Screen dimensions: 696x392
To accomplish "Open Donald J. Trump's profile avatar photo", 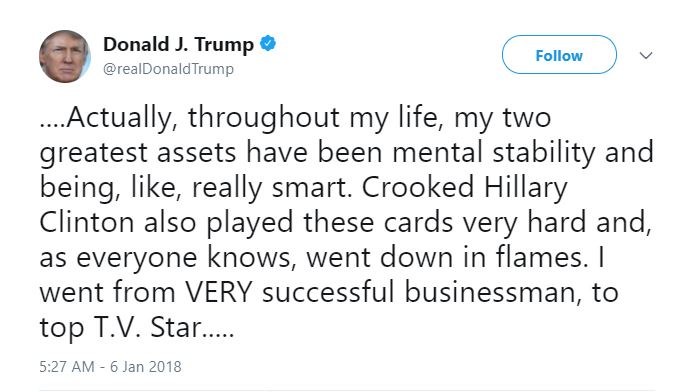I will 65,56.
